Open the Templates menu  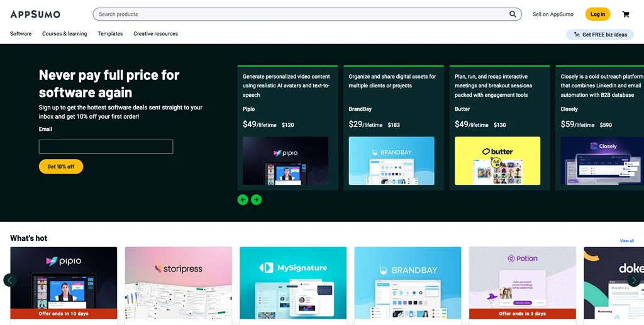[x=110, y=34]
